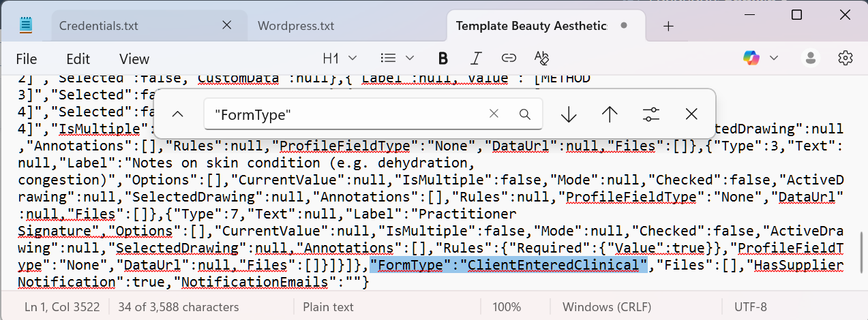Click the Notepad app icon

(x=26, y=26)
